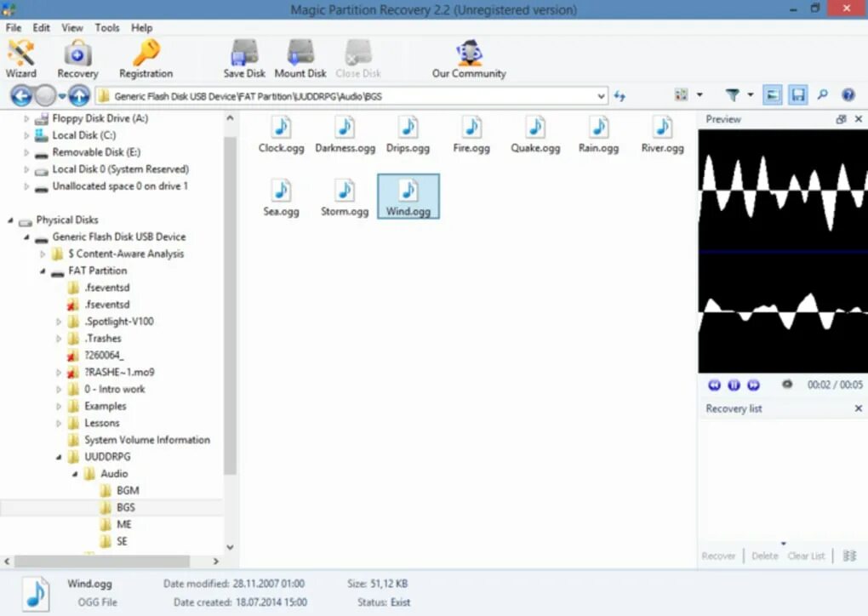Click the tree vertical scrollbar
Image resolution: width=868 pixels, height=616 pixels.
click(x=230, y=305)
